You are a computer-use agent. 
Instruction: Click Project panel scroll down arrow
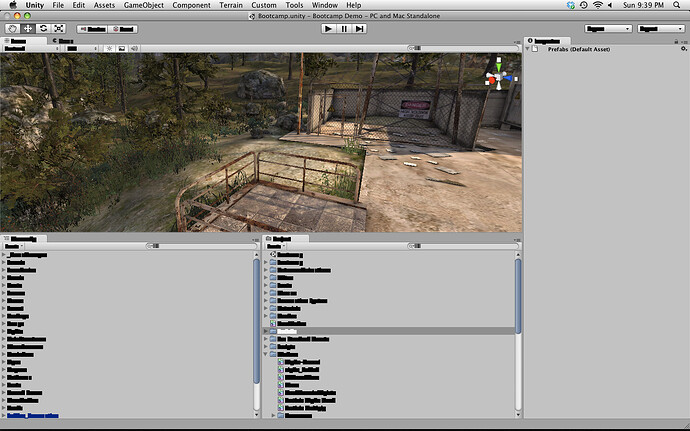click(518, 415)
